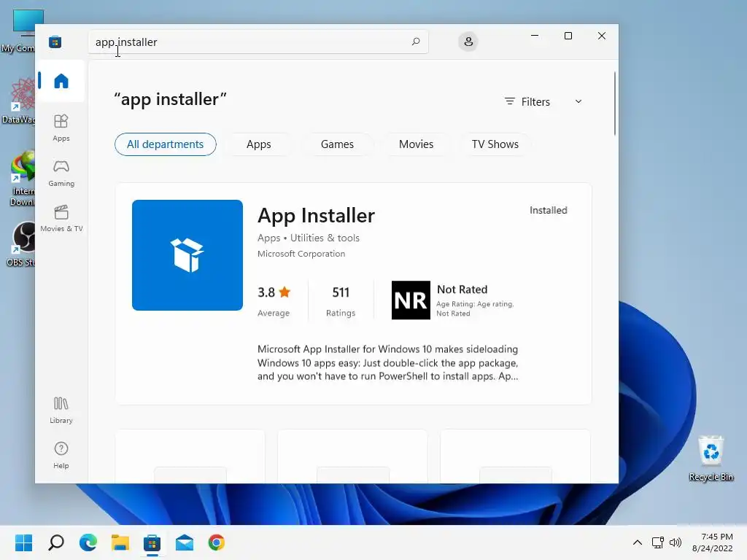This screenshot has width=747, height=560.
Task: Select the TV Shows department tab
Action: click(495, 144)
